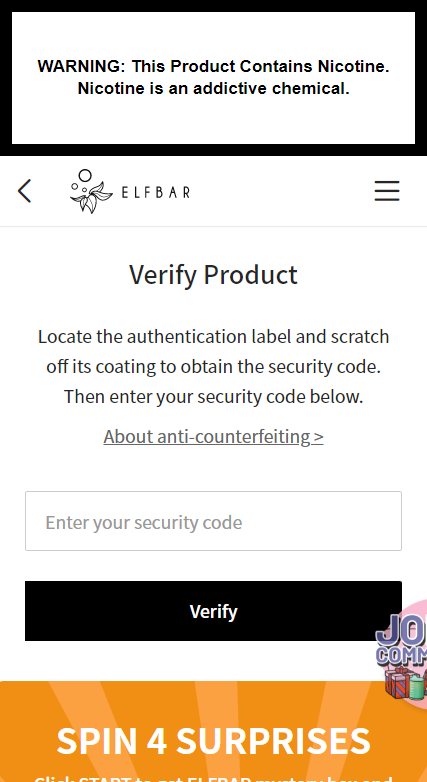The image size is (427, 782).
Task: Click the 'off its coating to obtain' instruction line
Action: click(x=214, y=367)
